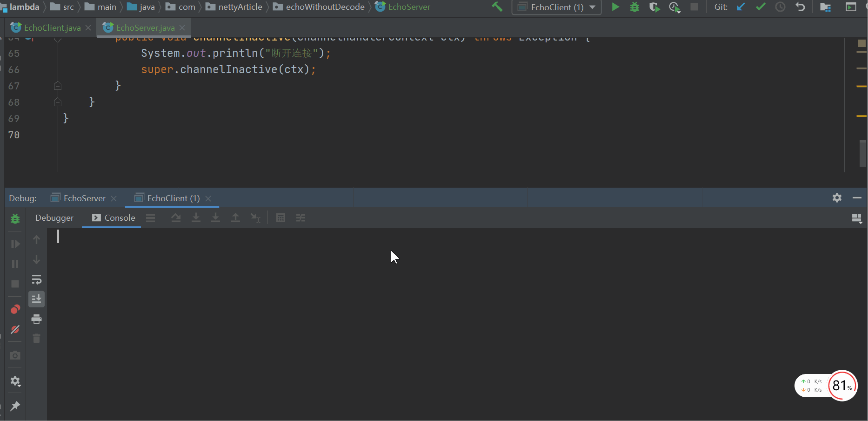Go up the stack trace in console

tap(36, 239)
